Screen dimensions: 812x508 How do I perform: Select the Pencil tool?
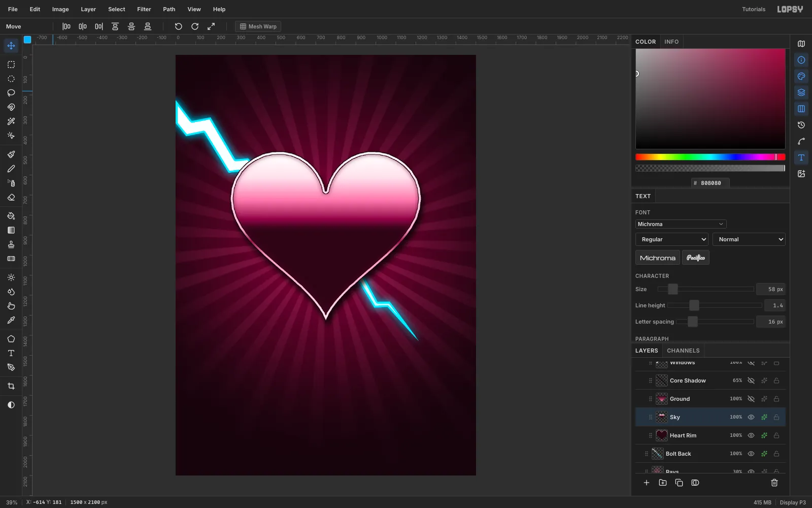11,169
